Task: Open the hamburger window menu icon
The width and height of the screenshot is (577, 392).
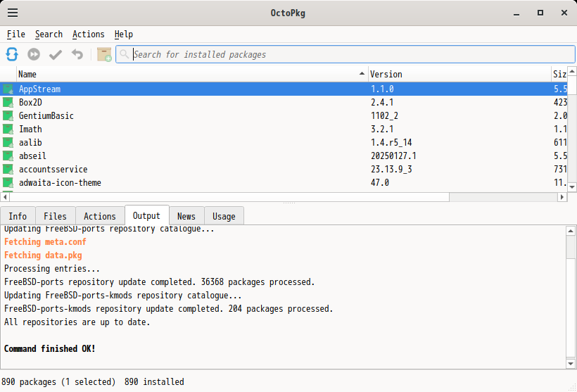Action: pyautogui.click(x=13, y=13)
